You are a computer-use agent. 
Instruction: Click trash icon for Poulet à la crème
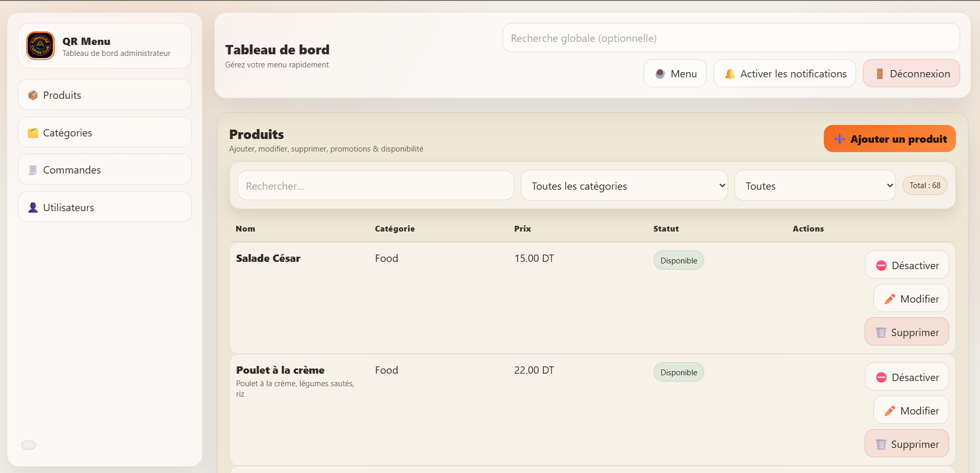[x=881, y=444]
